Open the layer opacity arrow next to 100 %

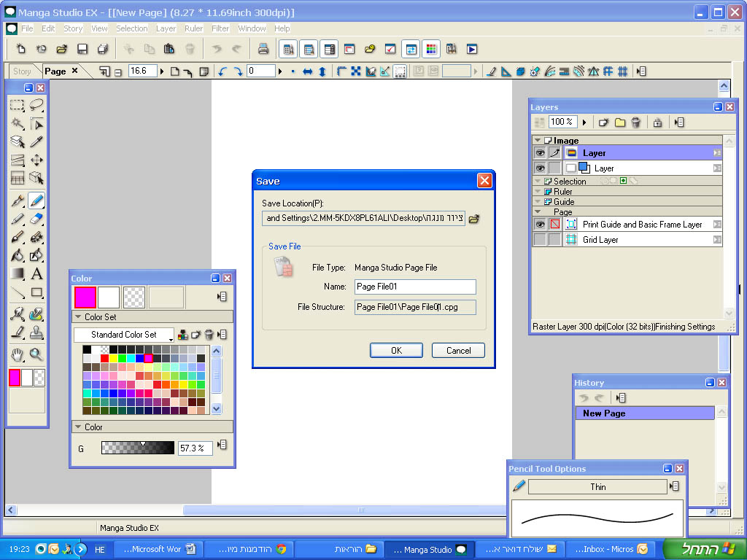[x=584, y=122]
